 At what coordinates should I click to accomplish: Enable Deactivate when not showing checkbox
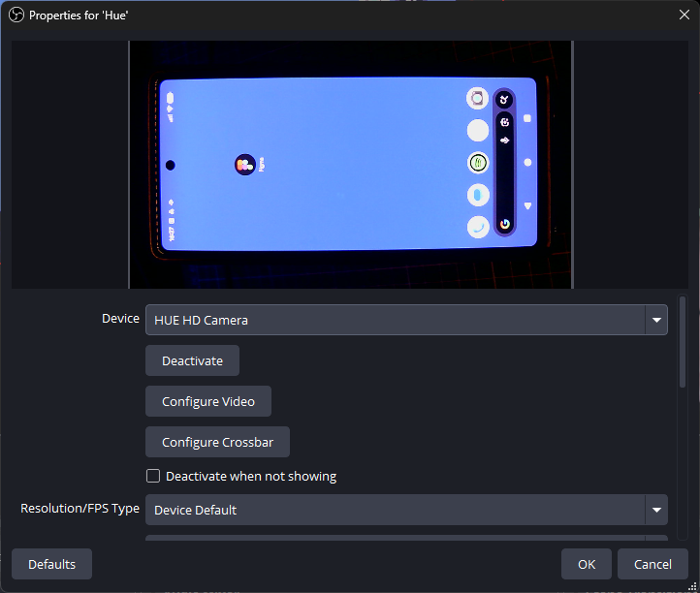tap(153, 476)
